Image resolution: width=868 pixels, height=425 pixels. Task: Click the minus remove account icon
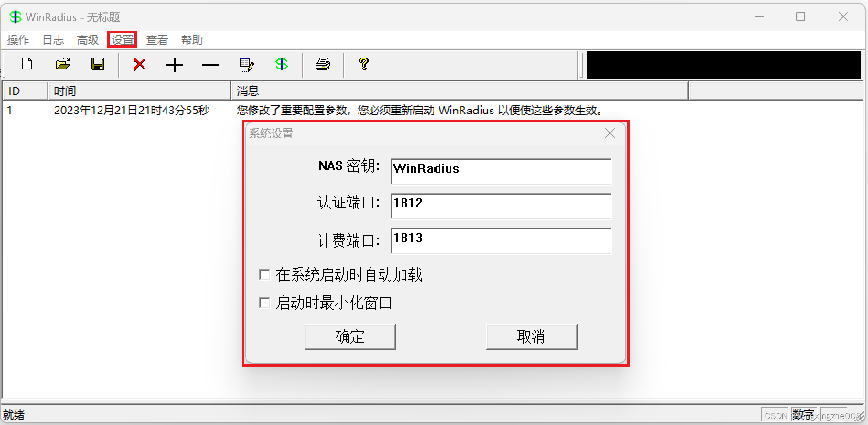pyautogui.click(x=210, y=65)
